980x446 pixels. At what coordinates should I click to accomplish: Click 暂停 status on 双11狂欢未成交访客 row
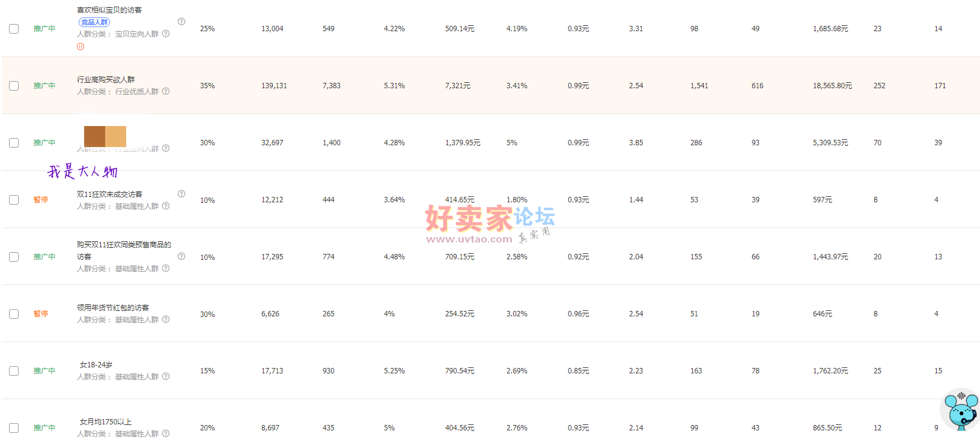click(x=41, y=200)
